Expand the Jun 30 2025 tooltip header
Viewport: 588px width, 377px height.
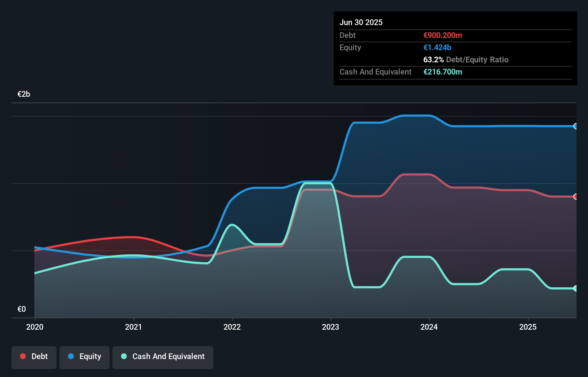click(x=361, y=22)
